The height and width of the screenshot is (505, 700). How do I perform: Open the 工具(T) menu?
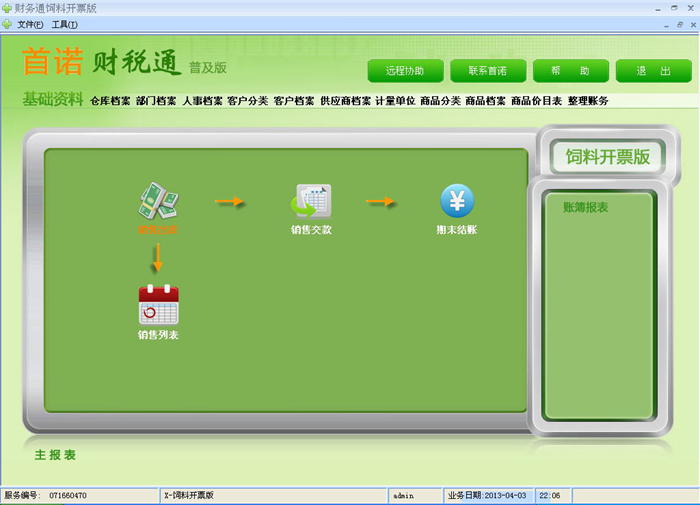click(x=65, y=24)
